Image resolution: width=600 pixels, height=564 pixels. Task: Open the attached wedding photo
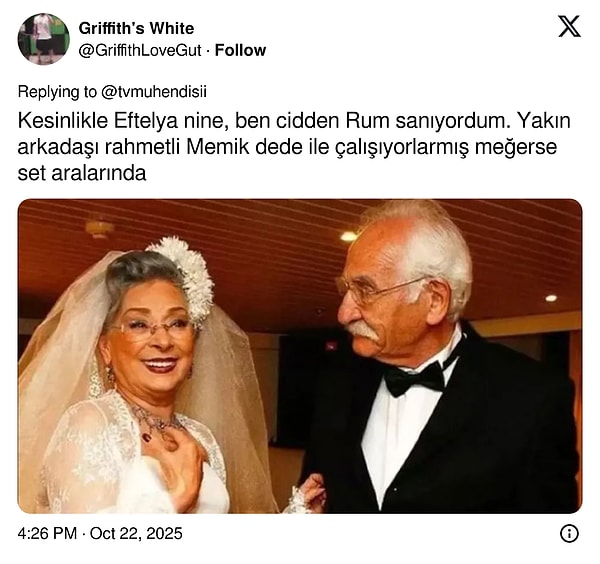[x=300, y=356]
